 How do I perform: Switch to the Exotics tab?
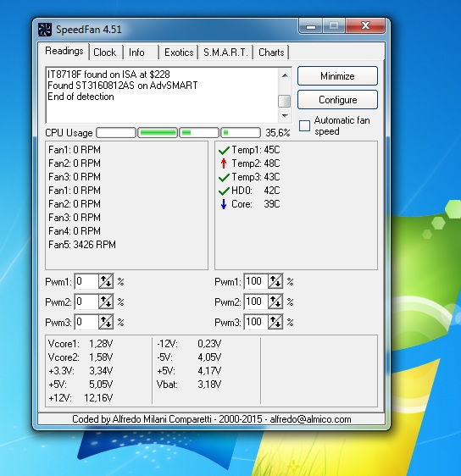pyautogui.click(x=179, y=53)
